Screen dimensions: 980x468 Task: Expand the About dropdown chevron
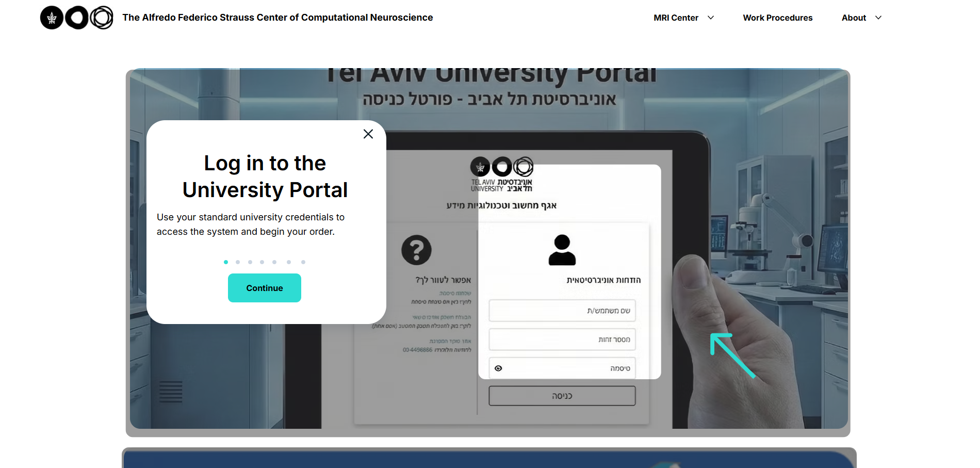[878, 18]
